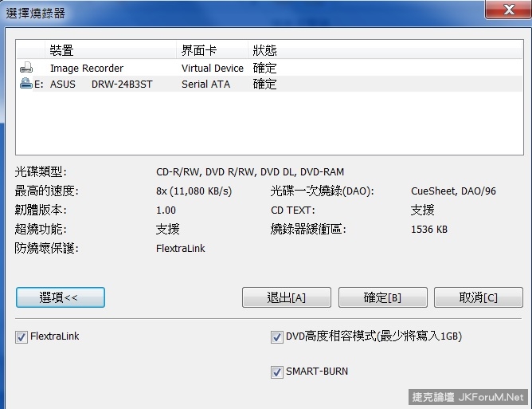
Task: Click the 確定 status of ASUS drive
Action: point(264,84)
